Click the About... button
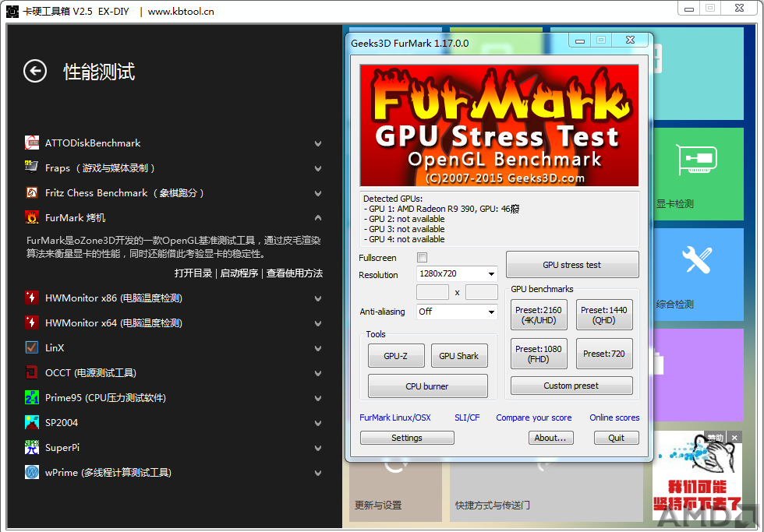764x532 pixels. point(550,438)
